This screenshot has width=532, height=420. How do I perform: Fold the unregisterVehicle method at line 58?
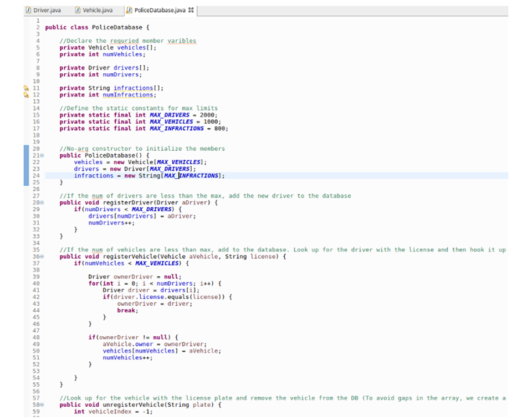click(x=42, y=405)
